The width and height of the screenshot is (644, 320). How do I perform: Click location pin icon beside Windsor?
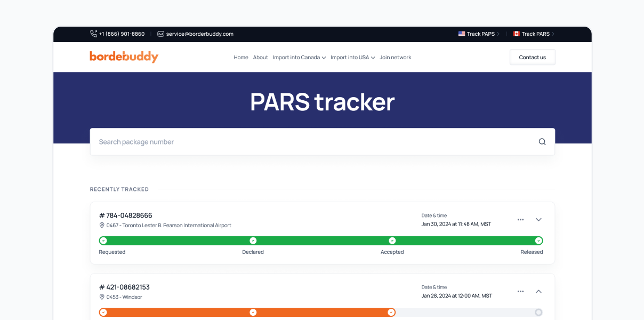pyautogui.click(x=102, y=297)
